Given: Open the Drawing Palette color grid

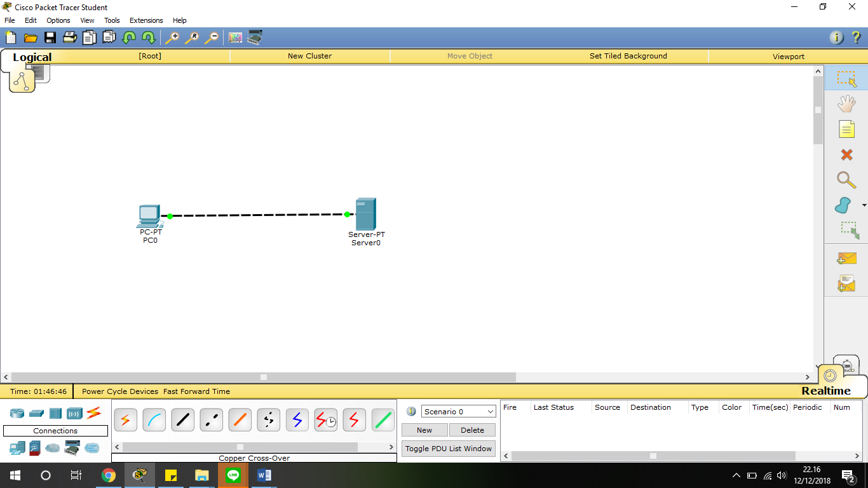Looking at the screenshot, I should tap(235, 37).
